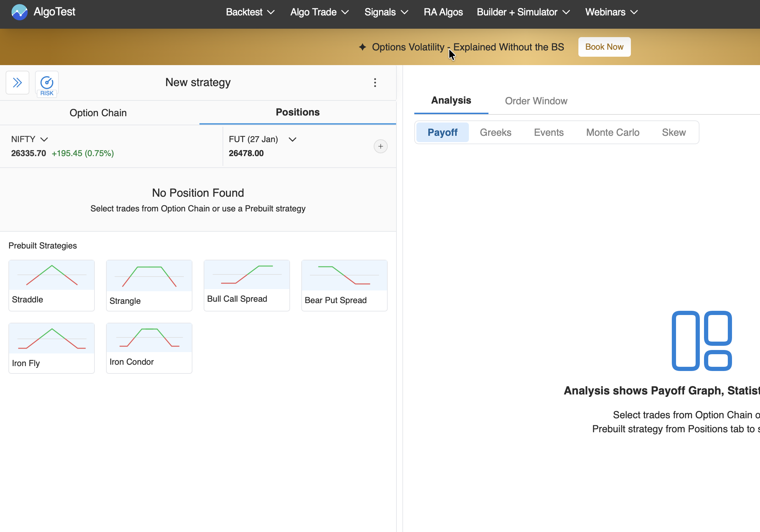Click the plus icon beside FUT price
The height and width of the screenshot is (532, 760).
pyautogui.click(x=380, y=146)
